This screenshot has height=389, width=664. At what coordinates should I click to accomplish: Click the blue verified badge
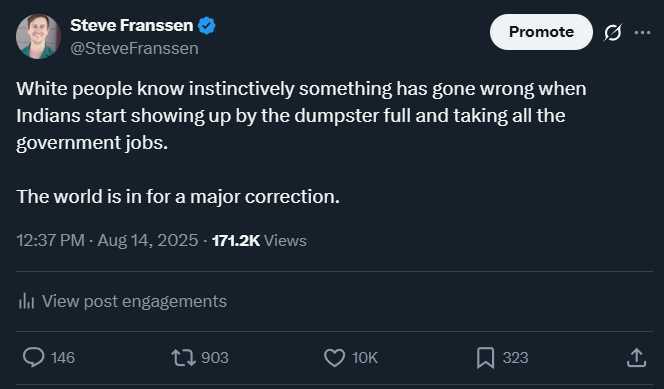(207, 26)
